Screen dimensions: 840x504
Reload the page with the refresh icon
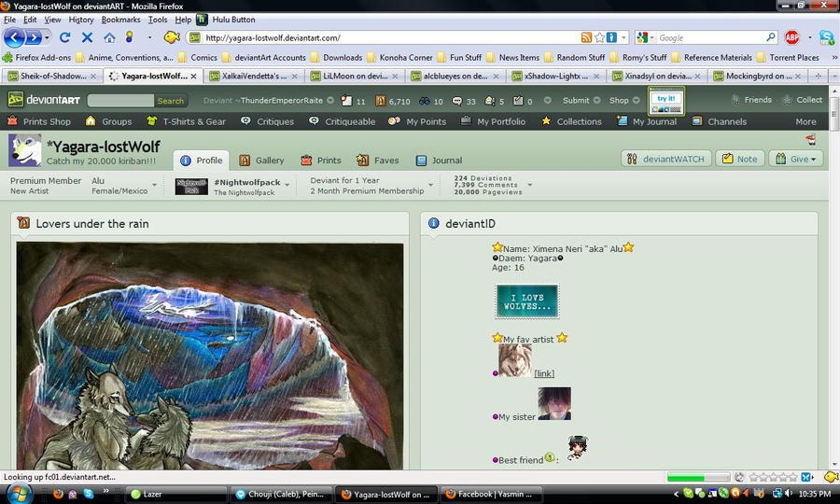click(x=64, y=37)
